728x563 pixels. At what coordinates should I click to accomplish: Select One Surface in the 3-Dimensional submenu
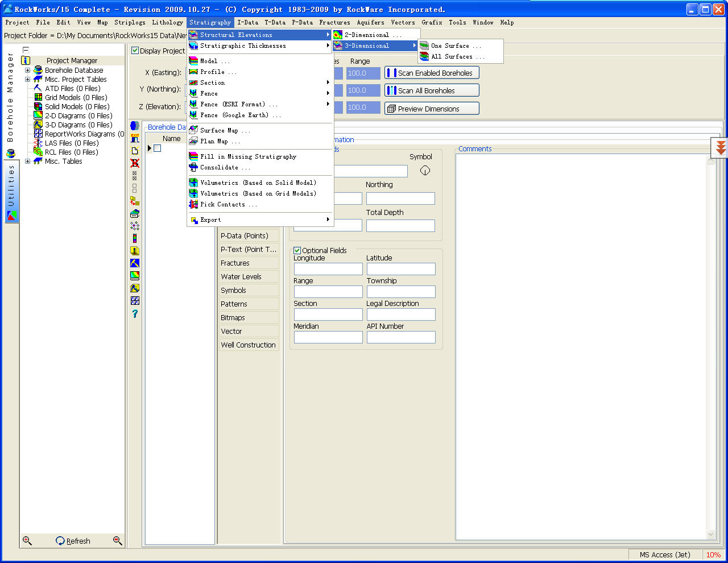(x=461, y=45)
